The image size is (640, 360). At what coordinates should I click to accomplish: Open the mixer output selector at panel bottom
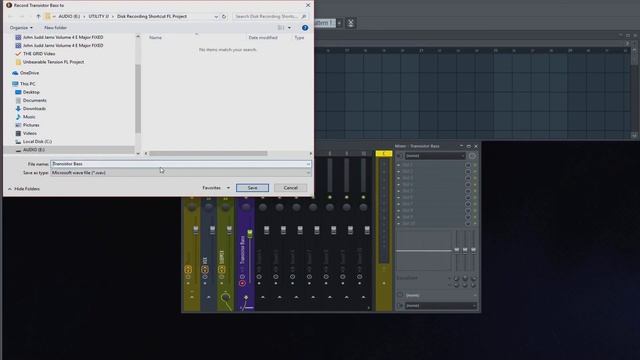click(x=441, y=305)
